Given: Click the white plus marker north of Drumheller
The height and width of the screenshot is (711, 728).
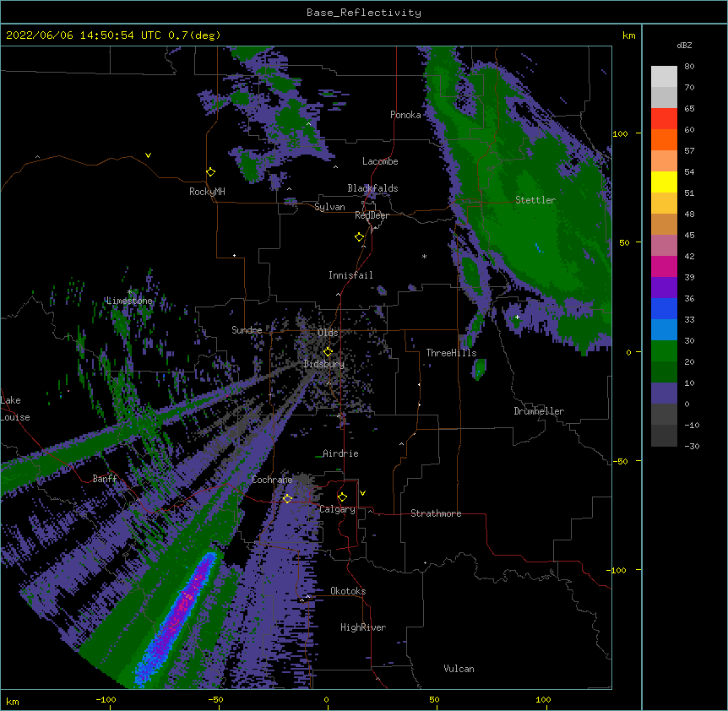Looking at the screenshot, I should click(x=517, y=317).
